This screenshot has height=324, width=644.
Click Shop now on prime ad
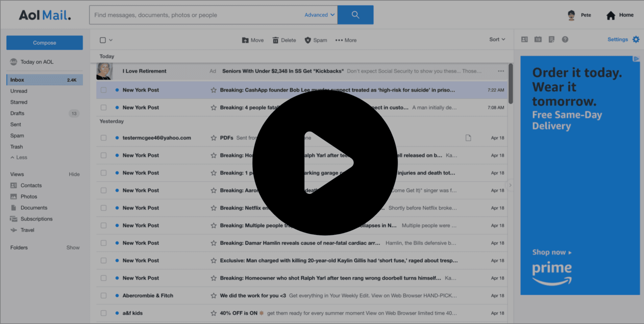552,253
